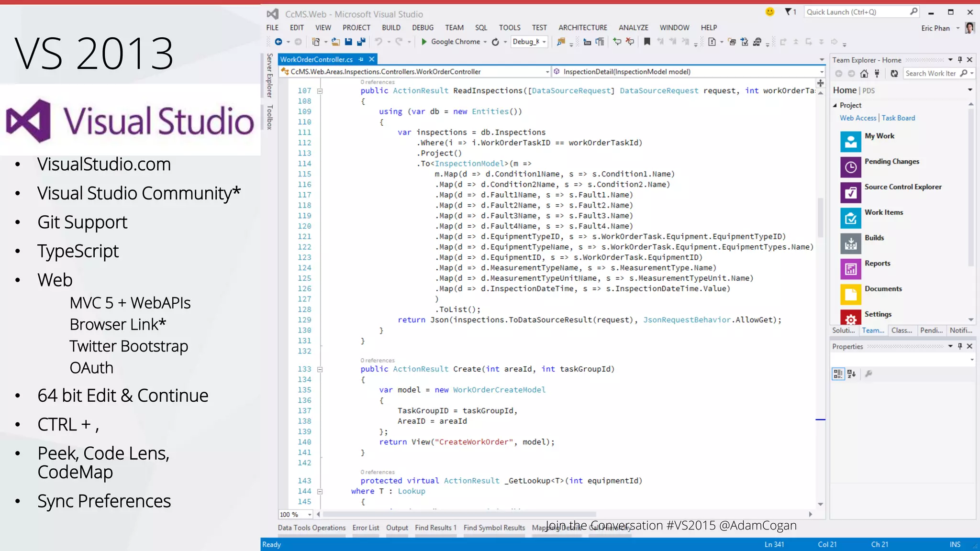Switch to the Error List tab

[x=366, y=528]
